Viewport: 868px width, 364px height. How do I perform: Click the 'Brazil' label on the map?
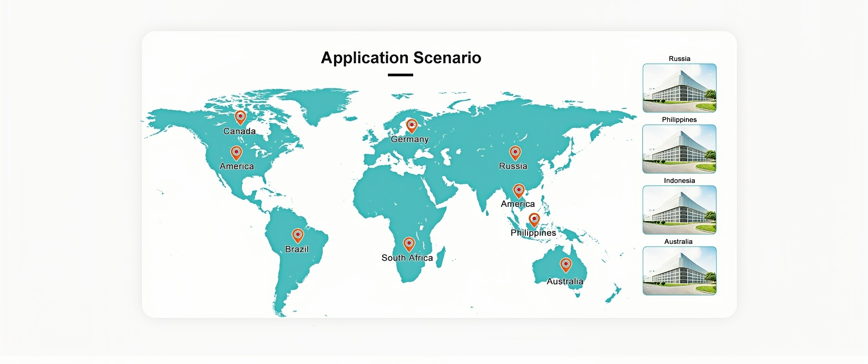click(297, 249)
